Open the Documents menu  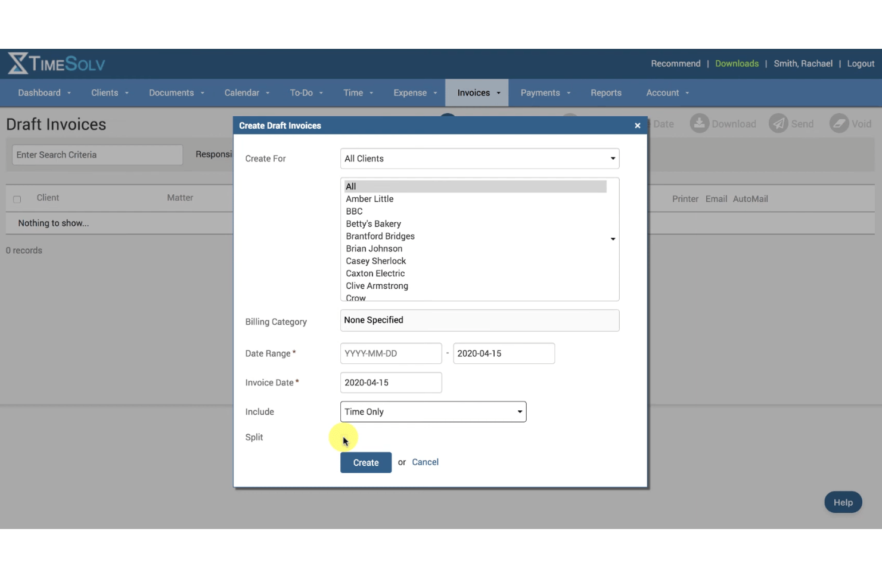click(176, 93)
